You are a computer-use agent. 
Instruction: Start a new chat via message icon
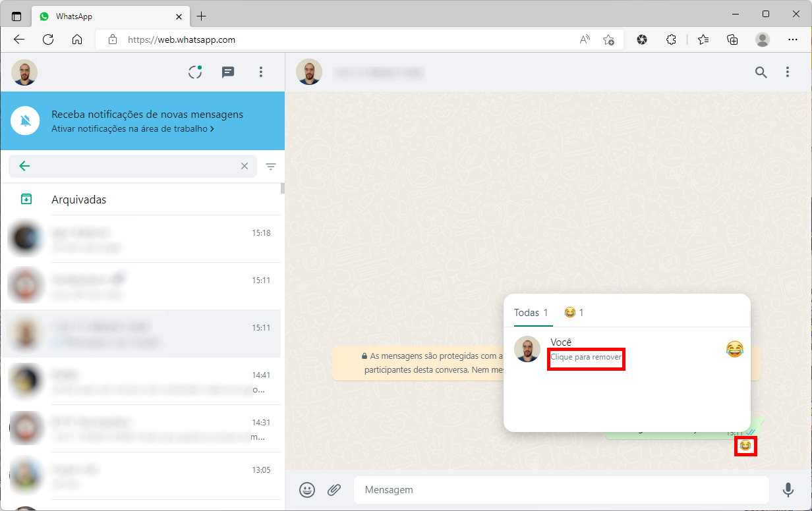pos(228,72)
